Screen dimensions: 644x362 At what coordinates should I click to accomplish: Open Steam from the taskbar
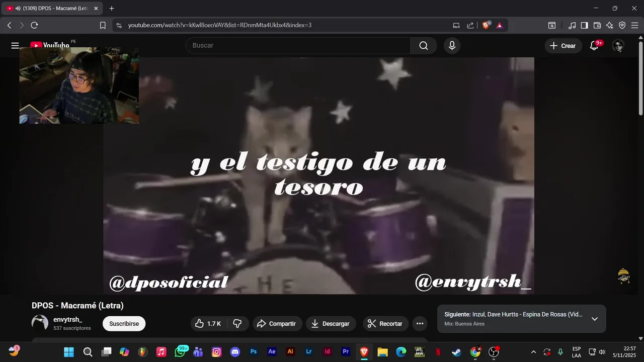pos(456,352)
